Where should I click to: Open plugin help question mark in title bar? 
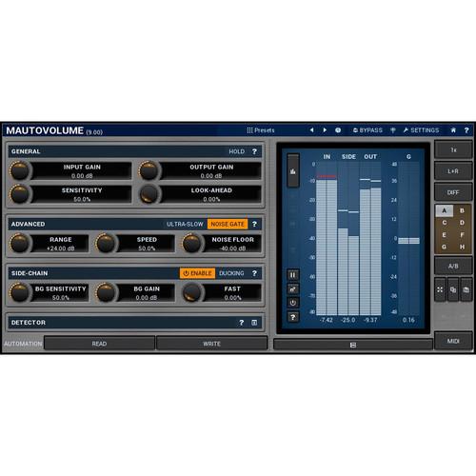(x=466, y=130)
